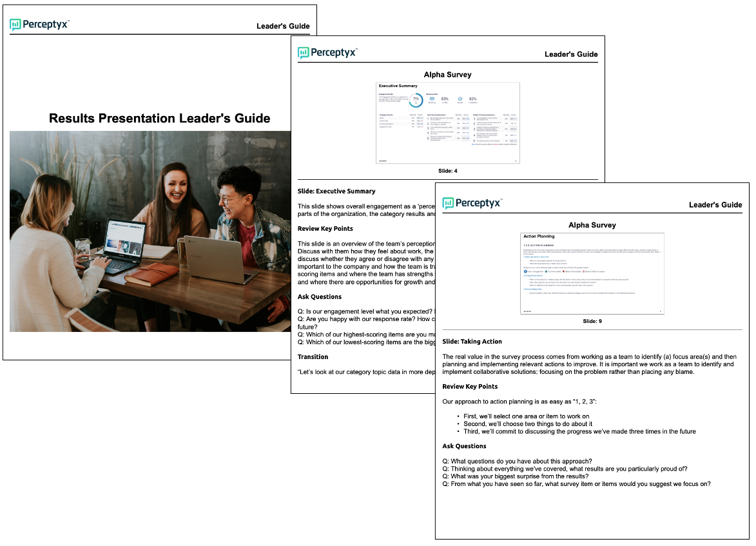Click the 'Slide: Taking Action' heading
Image resolution: width=756 pixels, height=546 pixels.
tap(472, 342)
